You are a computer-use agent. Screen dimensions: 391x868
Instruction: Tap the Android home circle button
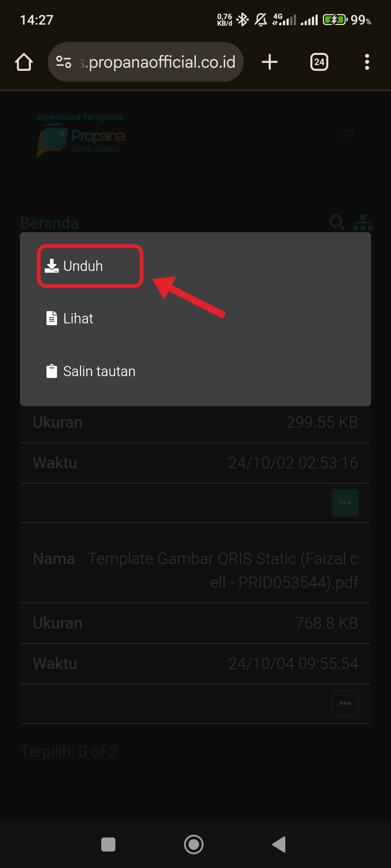[194, 845]
